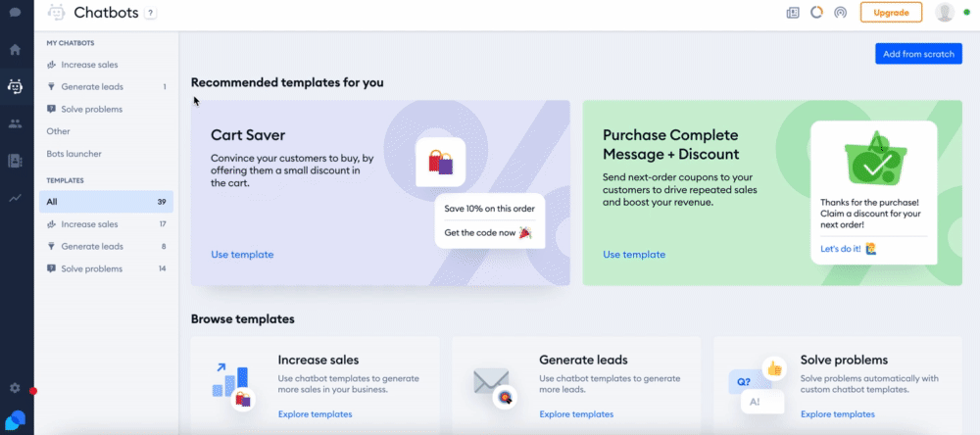Click the circular usage progress icon
The height and width of the screenshot is (435, 980).
(x=816, y=12)
